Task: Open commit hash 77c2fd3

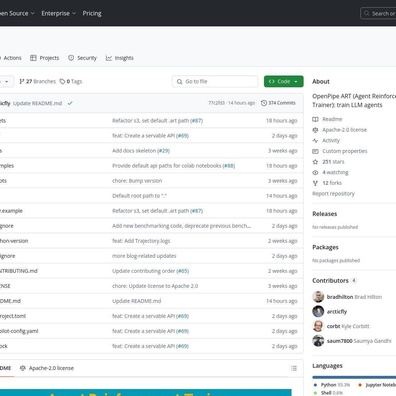Action: pyautogui.click(x=216, y=103)
